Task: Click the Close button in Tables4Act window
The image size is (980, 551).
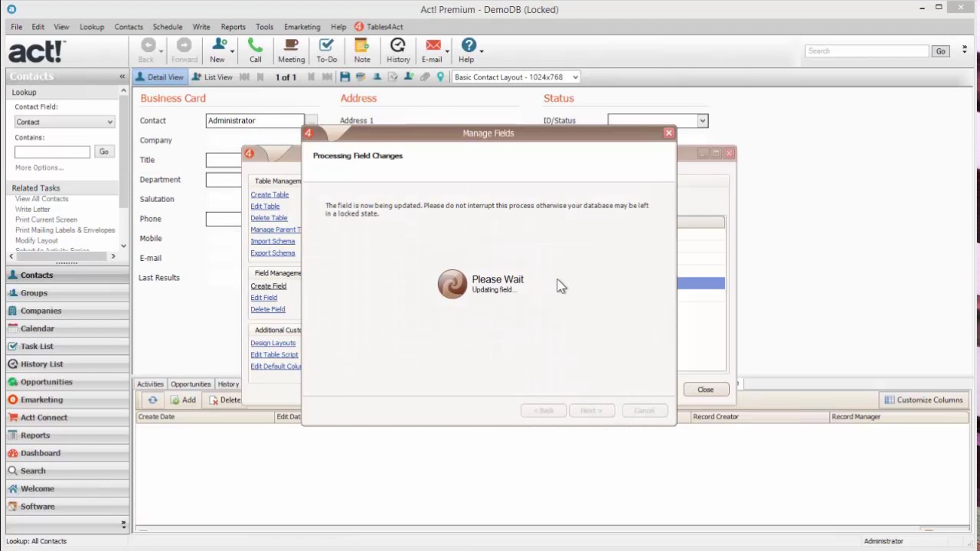Action: point(705,390)
